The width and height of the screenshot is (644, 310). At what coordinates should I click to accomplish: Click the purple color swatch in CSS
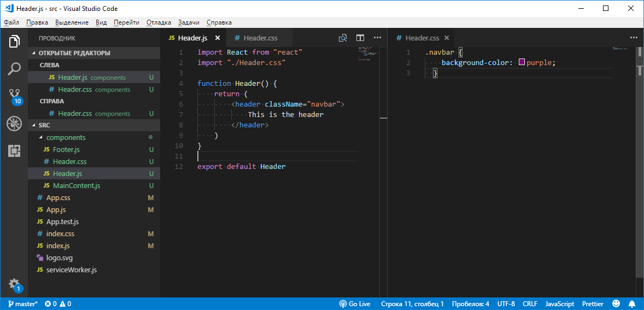[x=522, y=63]
